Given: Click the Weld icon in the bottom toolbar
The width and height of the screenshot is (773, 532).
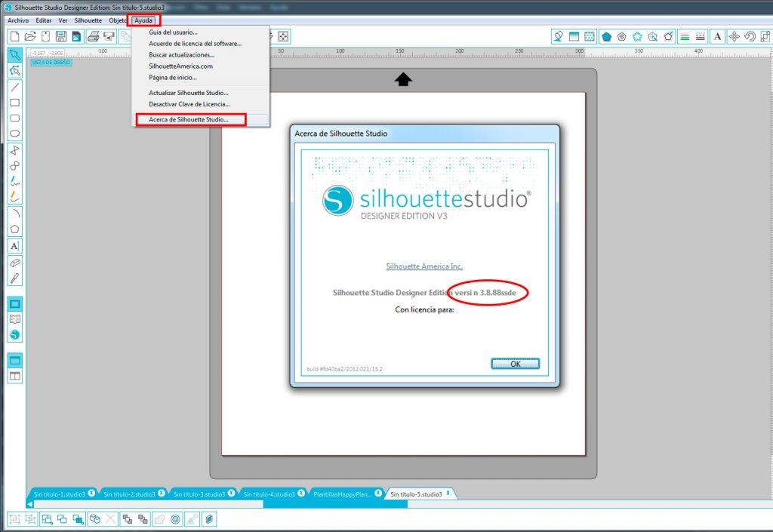Looking at the screenshot, I should 159,518.
